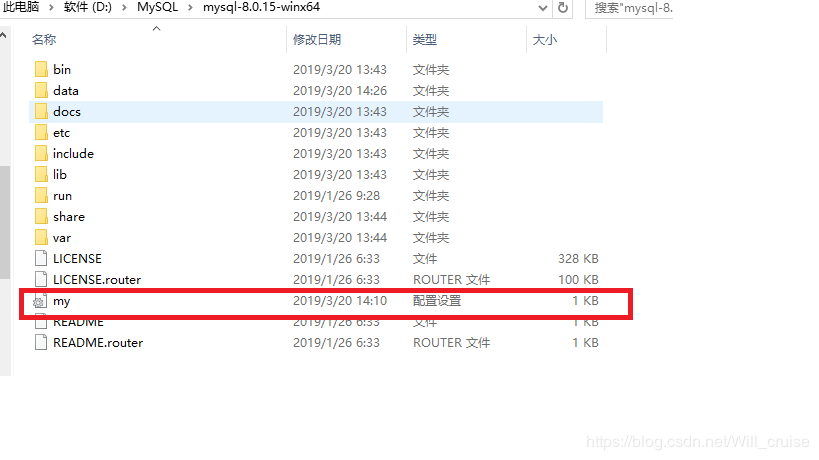Click the README.router file icon
This screenshot has height=460, width=819.
[41, 343]
